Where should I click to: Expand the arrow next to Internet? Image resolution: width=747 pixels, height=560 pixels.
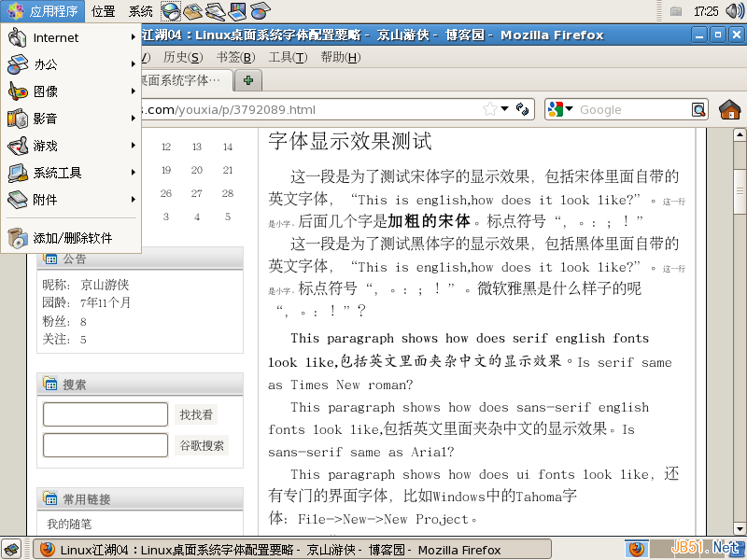[x=134, y=36]
